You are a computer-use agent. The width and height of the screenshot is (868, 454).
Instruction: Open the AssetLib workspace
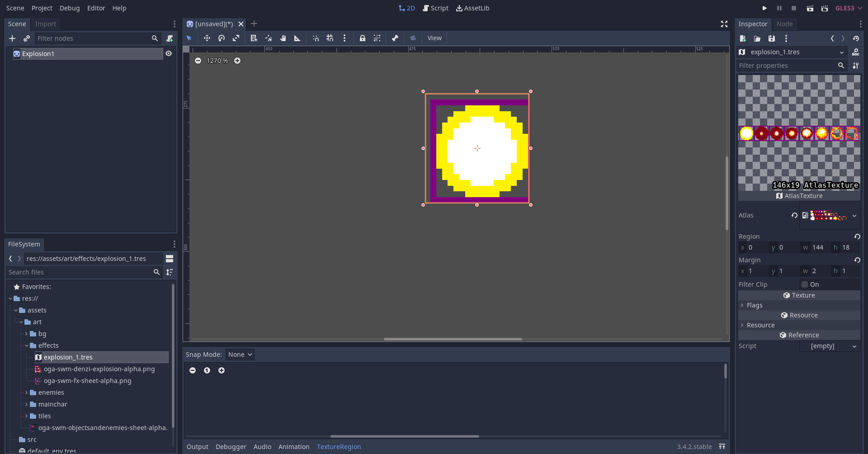click(472, 8)
